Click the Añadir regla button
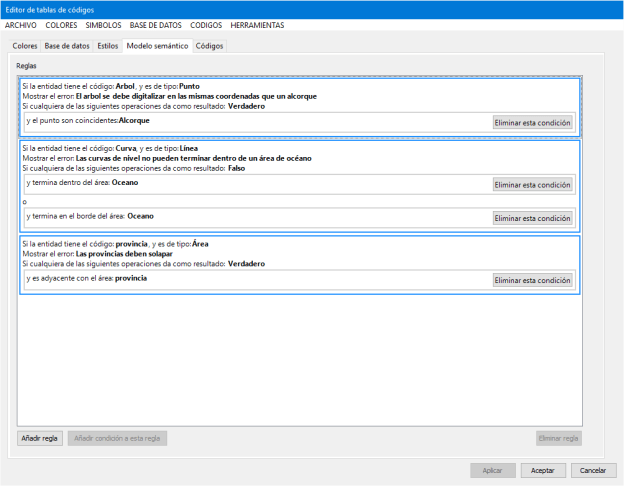 coord(40,438)
